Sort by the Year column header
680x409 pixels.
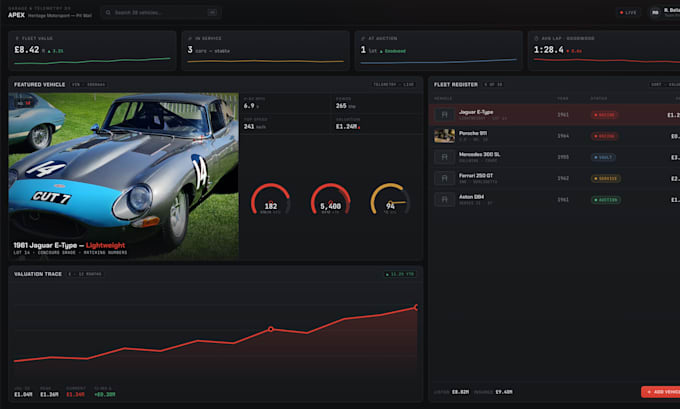click(x=562, y=98)
